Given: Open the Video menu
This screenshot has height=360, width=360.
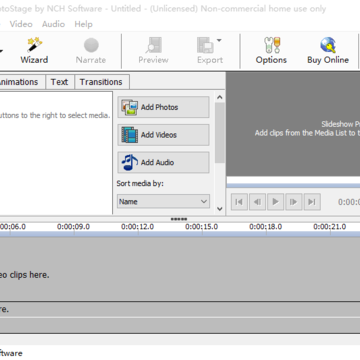Looking at the screenshot, I should click(x=21, y=24).
